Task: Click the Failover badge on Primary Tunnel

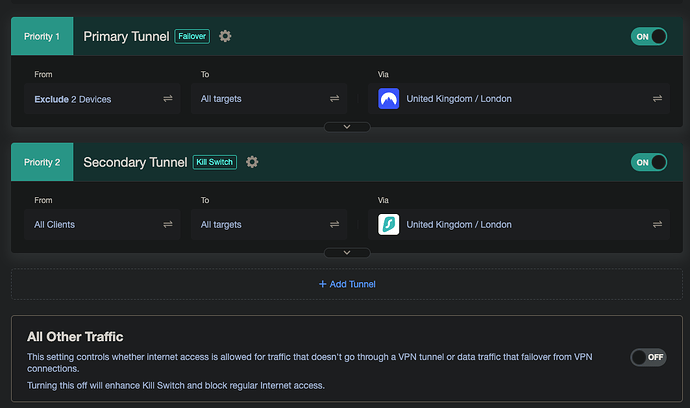Action: (192, 36)
